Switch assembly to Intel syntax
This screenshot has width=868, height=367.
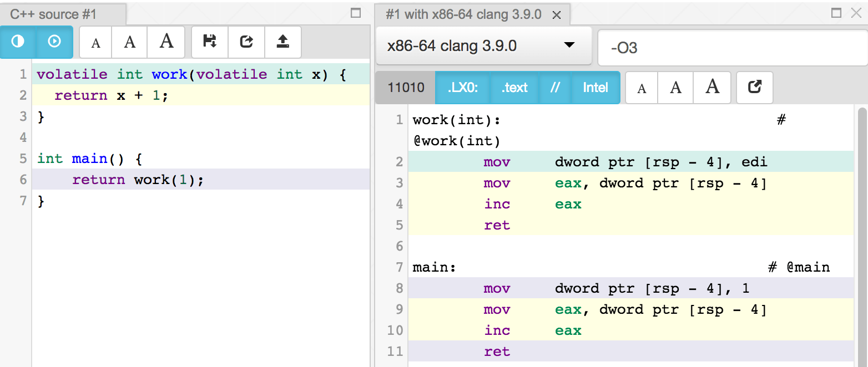(595, 87)
